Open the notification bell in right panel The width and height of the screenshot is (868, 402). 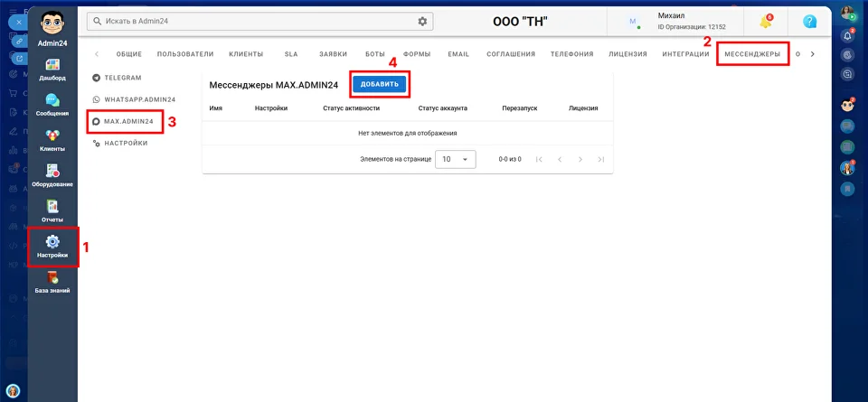pyautogui.click(x=847, y=36)
